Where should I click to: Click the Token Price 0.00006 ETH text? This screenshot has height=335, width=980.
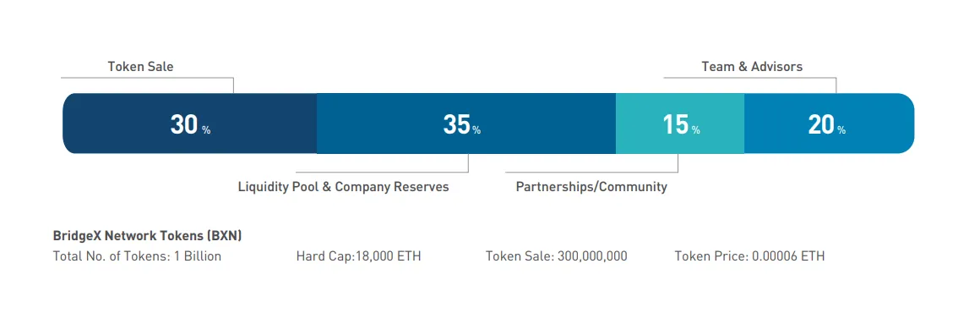coord(749,256)
